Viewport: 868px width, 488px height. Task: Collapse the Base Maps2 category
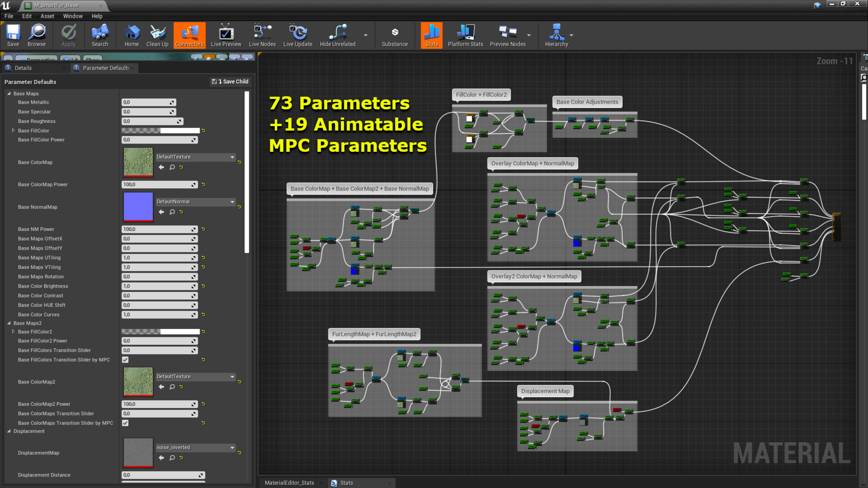point(9,323)
